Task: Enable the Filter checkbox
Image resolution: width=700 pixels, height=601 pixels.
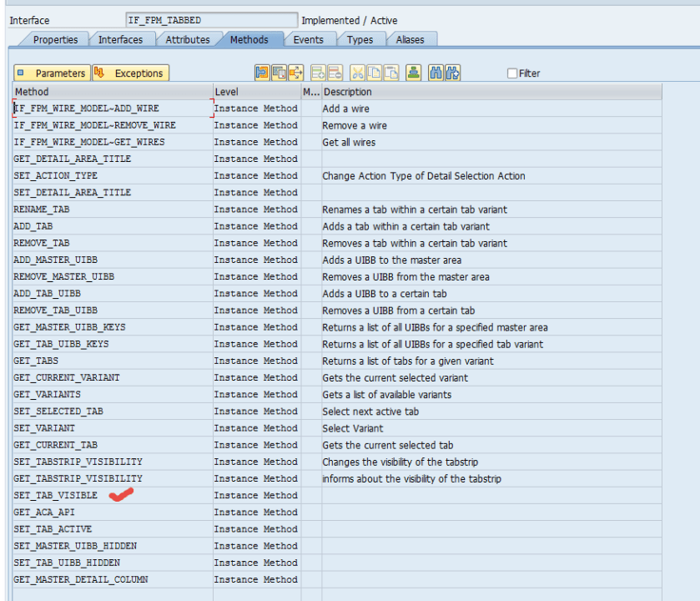Action: [x=512, y=73]
